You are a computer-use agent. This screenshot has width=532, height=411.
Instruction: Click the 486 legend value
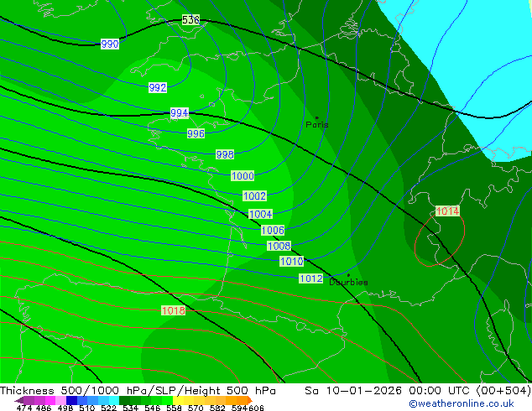pos(44,408)
